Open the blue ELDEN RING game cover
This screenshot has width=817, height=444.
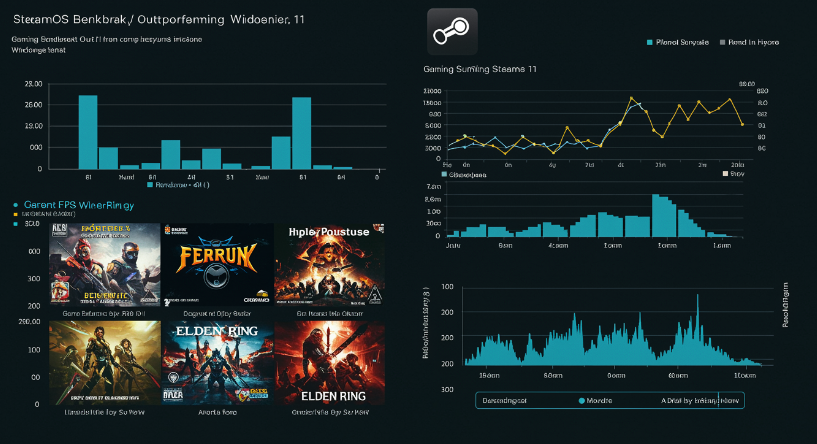(217, 363)
